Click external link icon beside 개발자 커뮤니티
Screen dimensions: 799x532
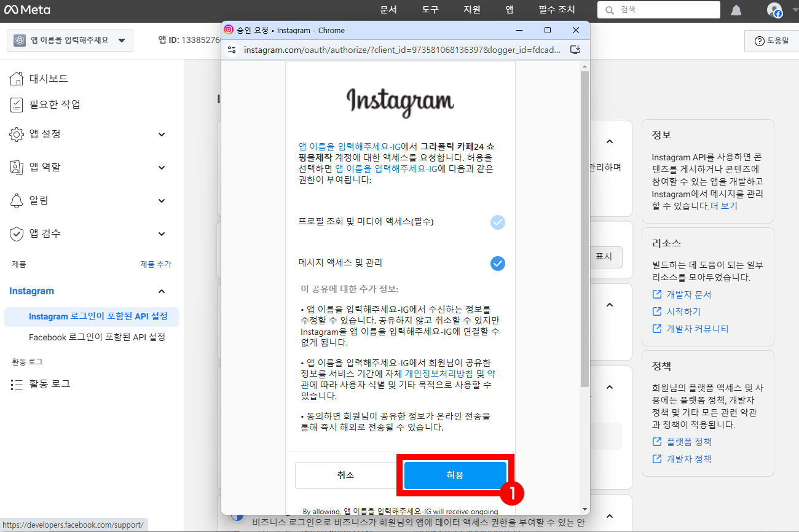pyautogui.click(x=657, y=329)
